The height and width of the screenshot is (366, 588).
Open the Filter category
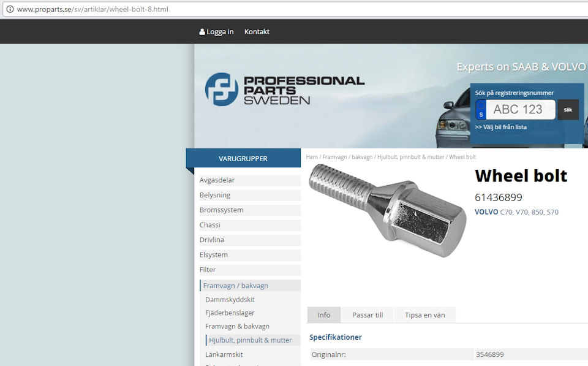(x=250, y=270)
